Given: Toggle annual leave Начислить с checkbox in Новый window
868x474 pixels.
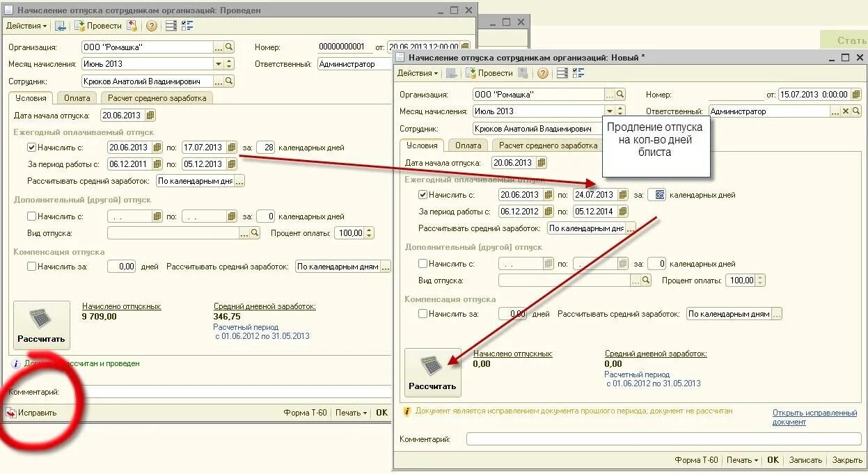Looking at the screenshot, I should click(x=423, y=195).
